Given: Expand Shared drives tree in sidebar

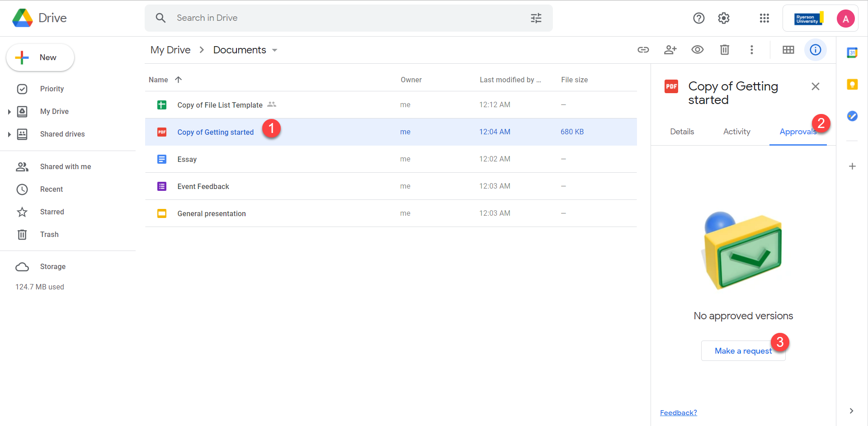Looking at the screenshot, I should pos(9,134).
